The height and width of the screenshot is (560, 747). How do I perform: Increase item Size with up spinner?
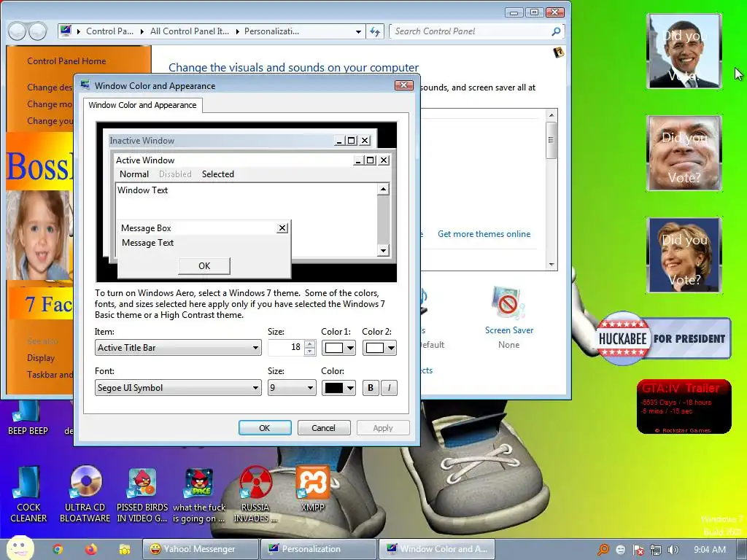click(309, 344)
